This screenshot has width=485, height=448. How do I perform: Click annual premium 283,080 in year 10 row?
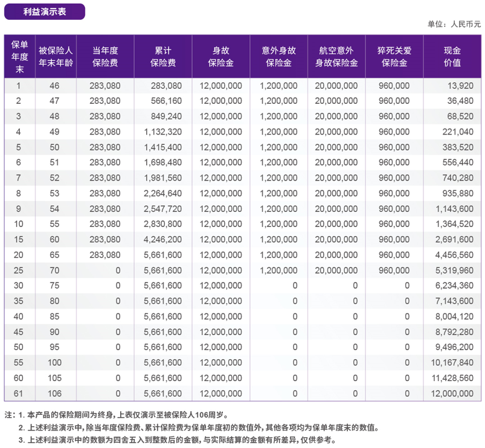105,224
